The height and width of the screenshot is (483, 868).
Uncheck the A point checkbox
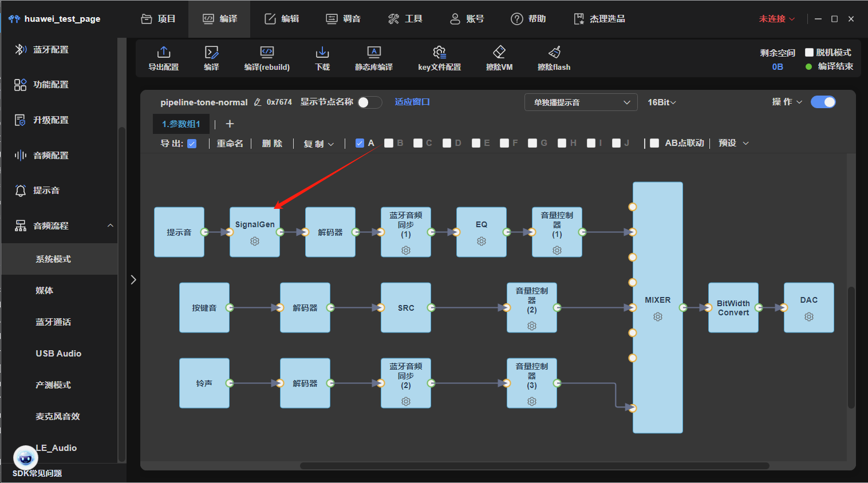point(360,143)
